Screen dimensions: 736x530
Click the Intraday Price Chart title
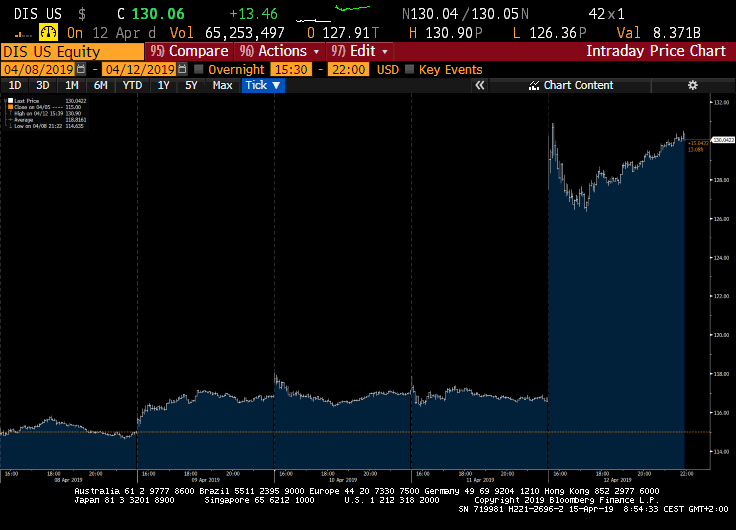pyautogui.click(x=656, y=51)
